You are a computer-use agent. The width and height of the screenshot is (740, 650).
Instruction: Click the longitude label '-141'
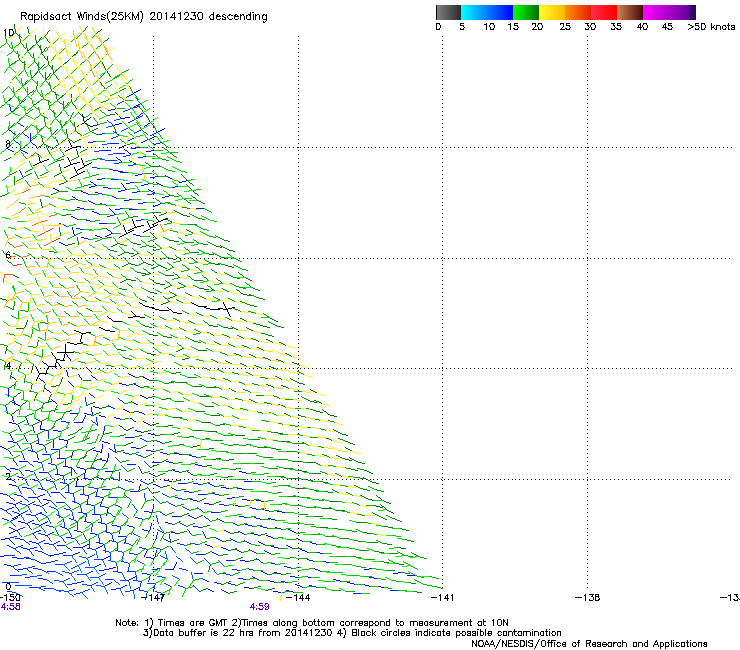[x=443, y=598]
